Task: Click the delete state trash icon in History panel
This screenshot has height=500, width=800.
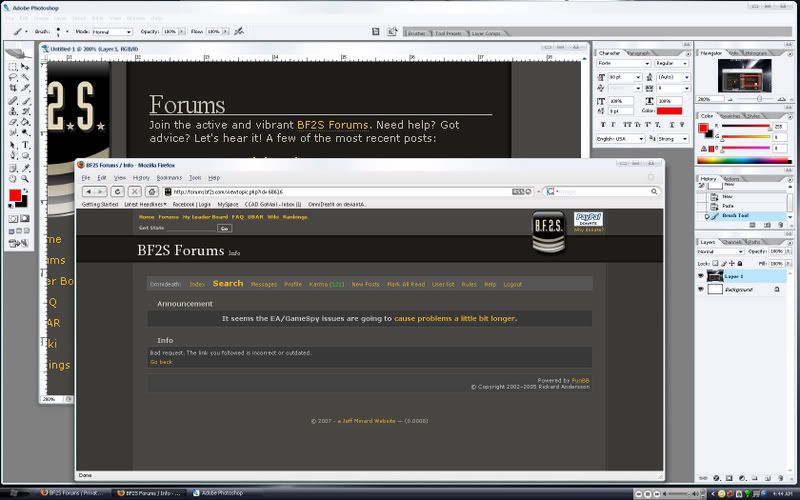Action: click(x=781, y=224)
